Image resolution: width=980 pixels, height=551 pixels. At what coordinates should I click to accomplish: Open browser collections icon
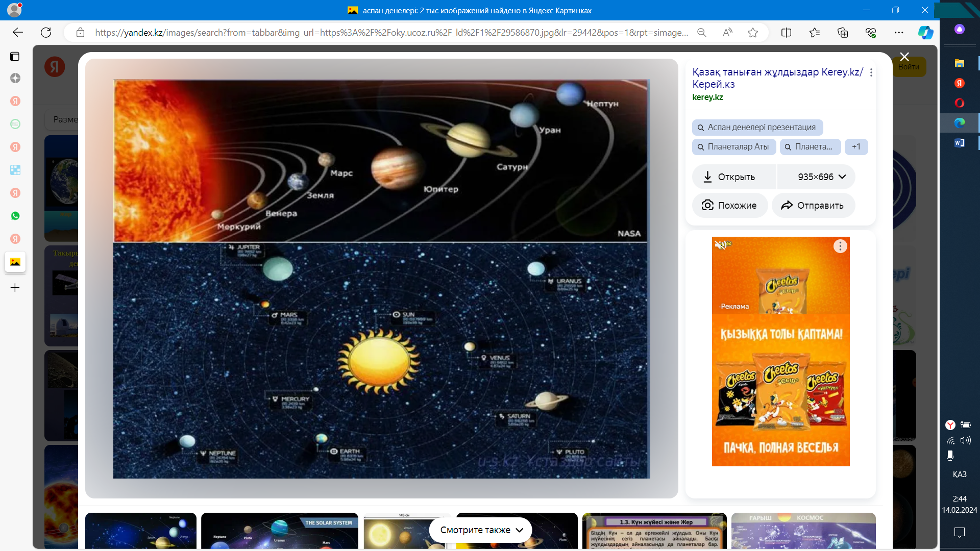843,33
